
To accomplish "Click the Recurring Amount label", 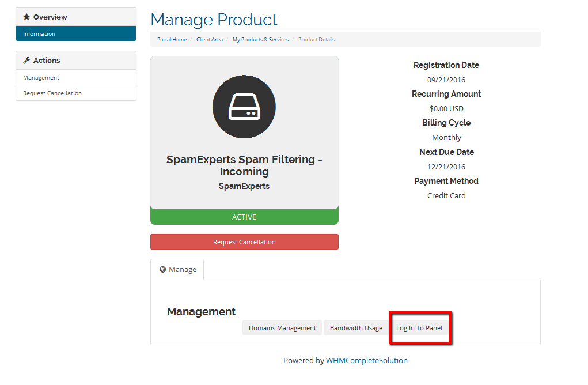I will point(446,94).
